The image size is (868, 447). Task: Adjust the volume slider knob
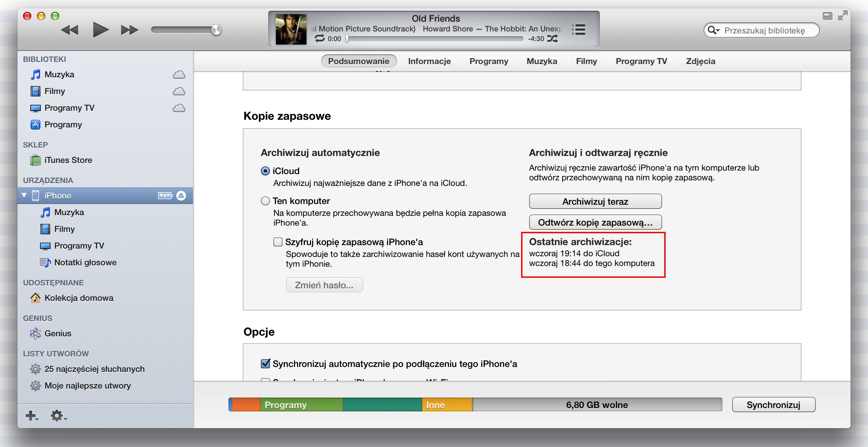(216, 30)
